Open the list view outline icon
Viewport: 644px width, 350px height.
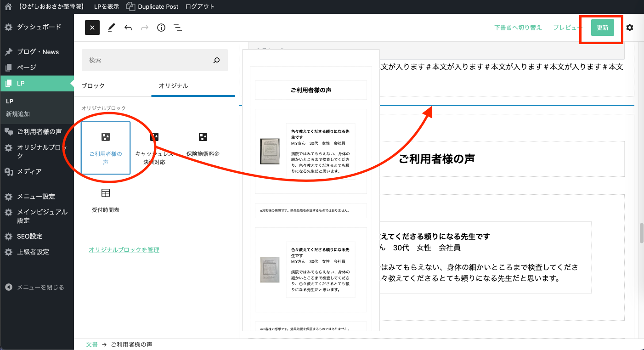tap(178, 28)
